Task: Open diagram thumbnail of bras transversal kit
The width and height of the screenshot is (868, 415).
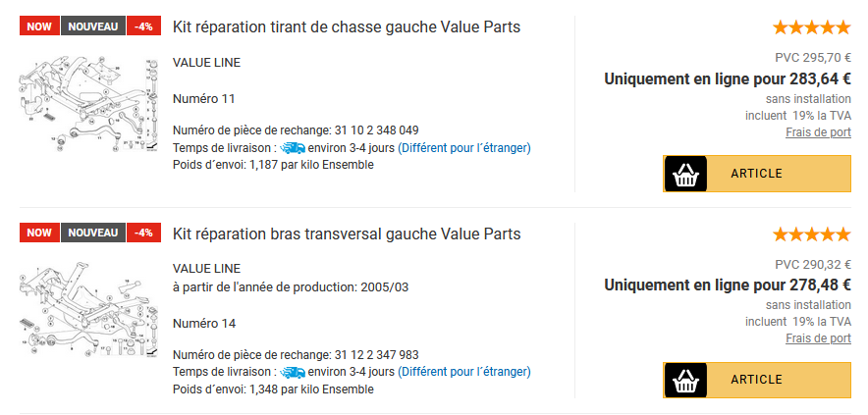Action: coord(88,310)
